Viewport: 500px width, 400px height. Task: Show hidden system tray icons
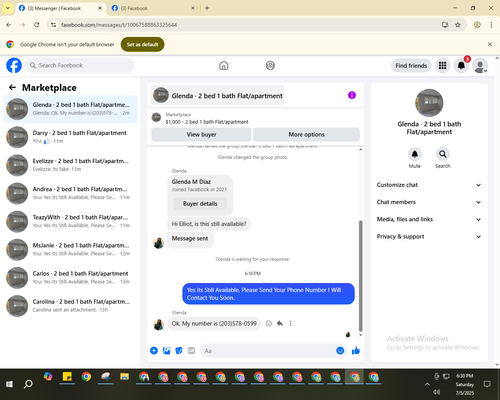coord(427,384)
